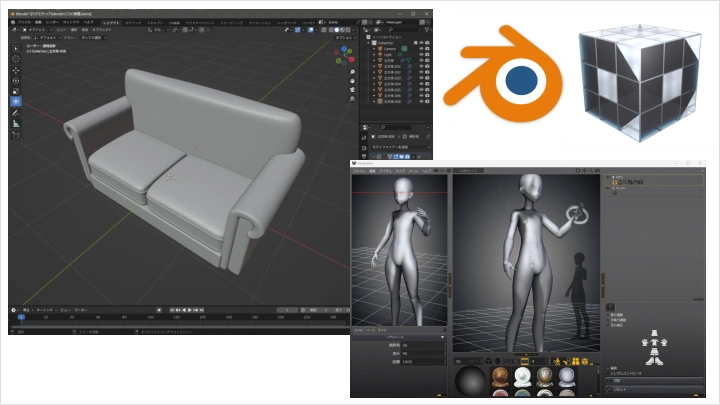Click the blue current-frame marker in timeline
This screenshot has height=405, width=720.
(x=21, y=317)
